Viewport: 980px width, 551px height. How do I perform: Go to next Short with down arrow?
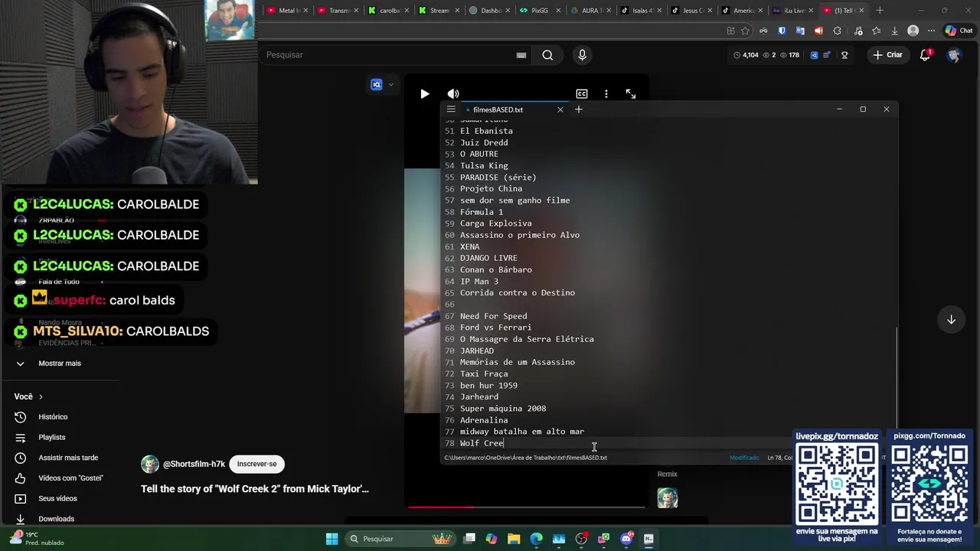click(951, 320)
